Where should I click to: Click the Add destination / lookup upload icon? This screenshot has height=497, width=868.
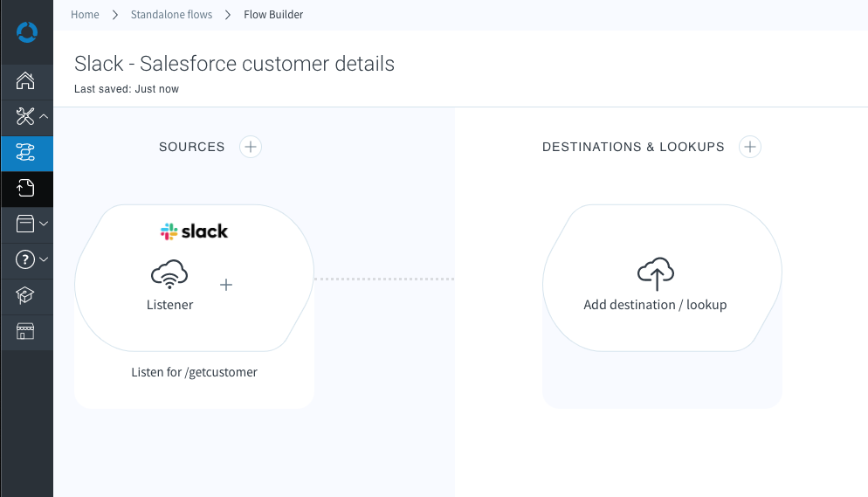point(656,273)
